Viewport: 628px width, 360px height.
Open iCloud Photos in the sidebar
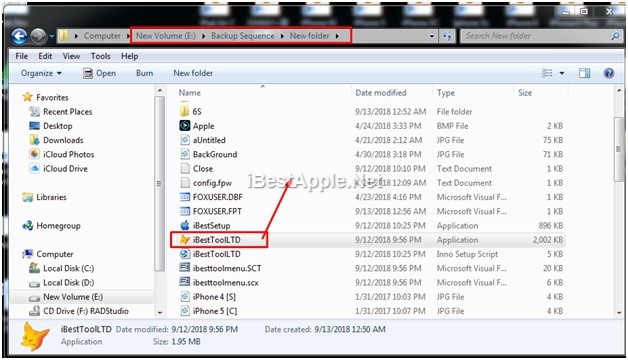coord(68,155)
